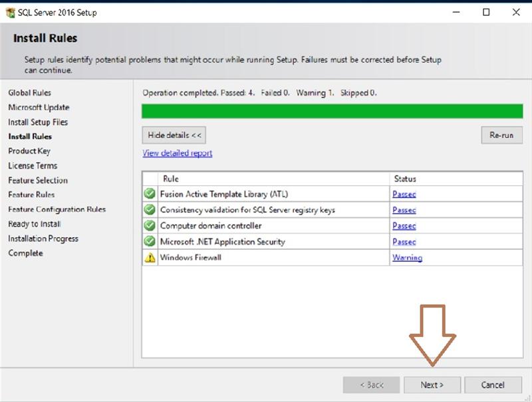The height and width of the screenshot is (402, 532).
Task: Open the View detailed report link
Action: coord(178,153)
